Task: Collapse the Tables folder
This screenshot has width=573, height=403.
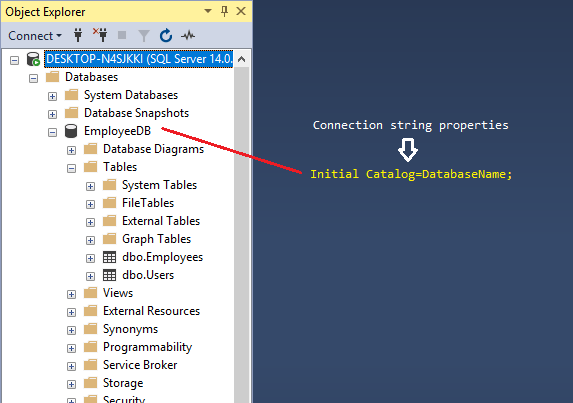Action: (x=72, y=168)
